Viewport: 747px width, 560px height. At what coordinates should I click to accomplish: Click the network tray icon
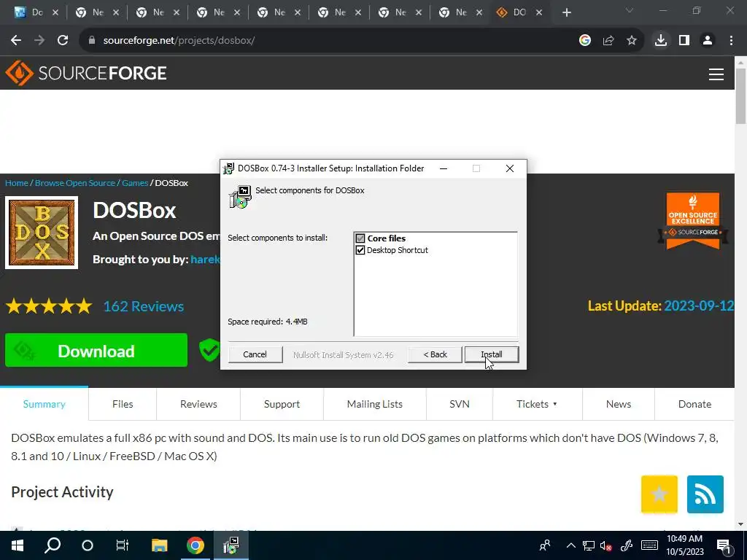(x=589, y=545)
